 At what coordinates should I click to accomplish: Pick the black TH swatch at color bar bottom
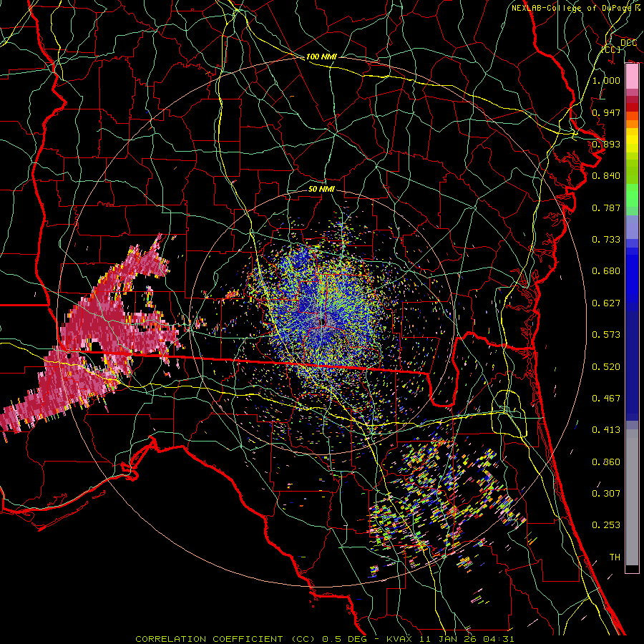(632, 569)
